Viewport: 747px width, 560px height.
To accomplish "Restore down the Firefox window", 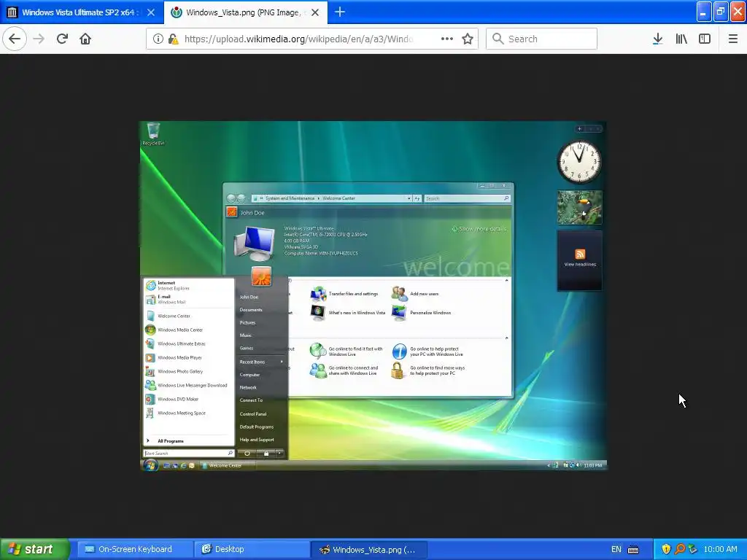I will coord(720,12).
